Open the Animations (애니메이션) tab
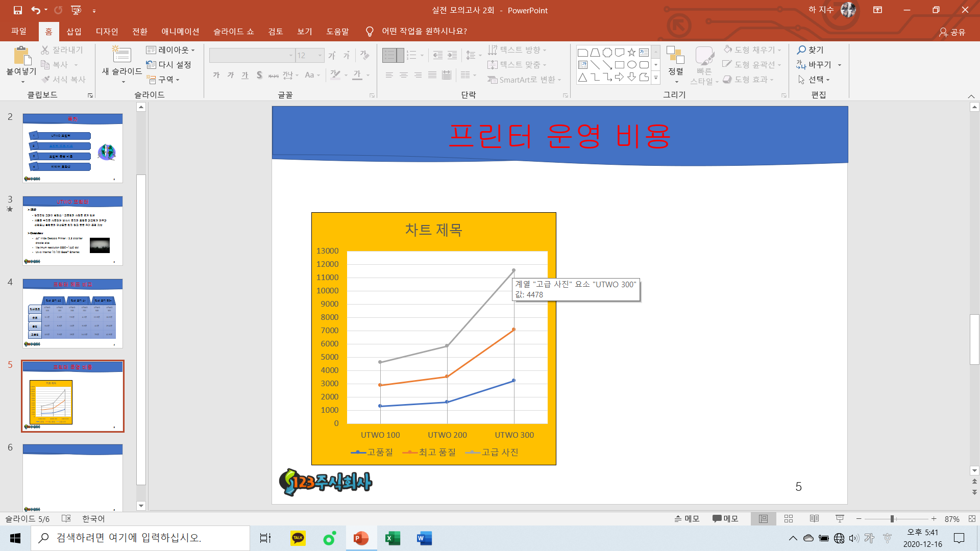980x551 pixels. (180, 32)
